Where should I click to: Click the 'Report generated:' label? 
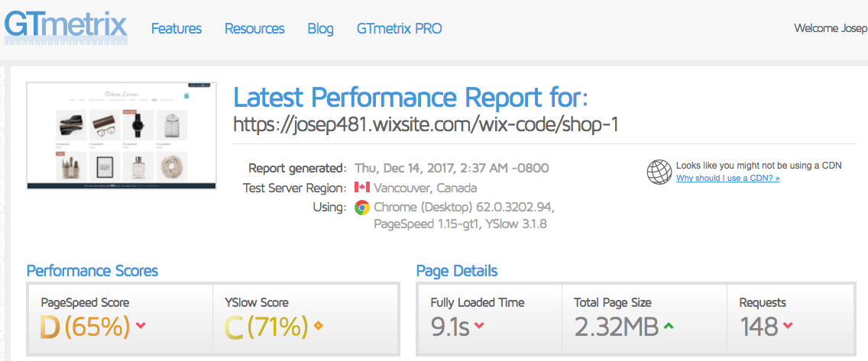pyautogui.click(x=298, y=168)
